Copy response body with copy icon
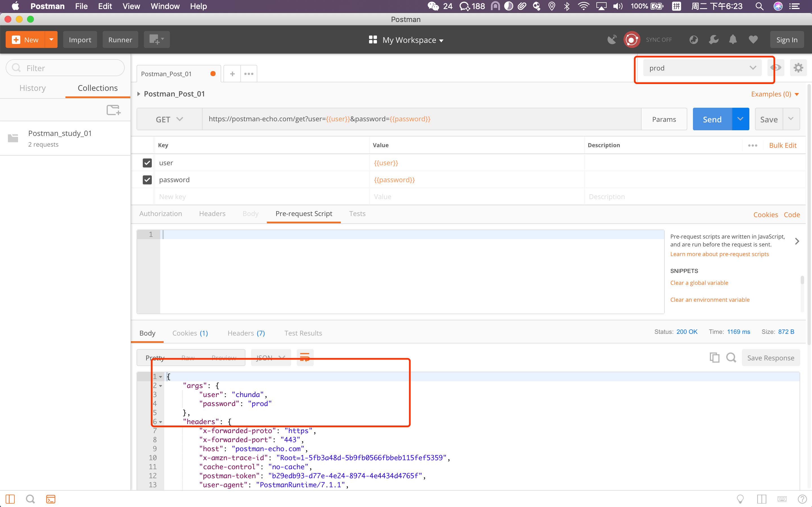Image resolution: width=812 pixels, height=507 pixels. tap(714, 358)
